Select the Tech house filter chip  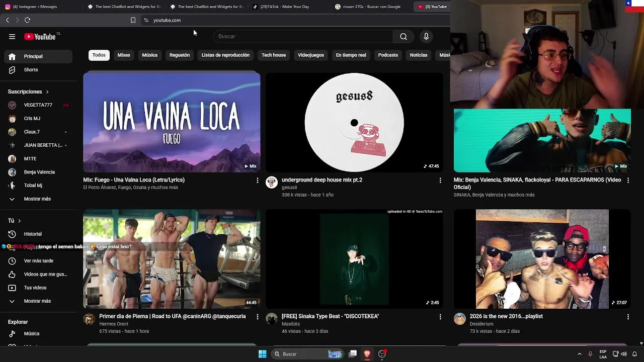click(x=274, y=55)
